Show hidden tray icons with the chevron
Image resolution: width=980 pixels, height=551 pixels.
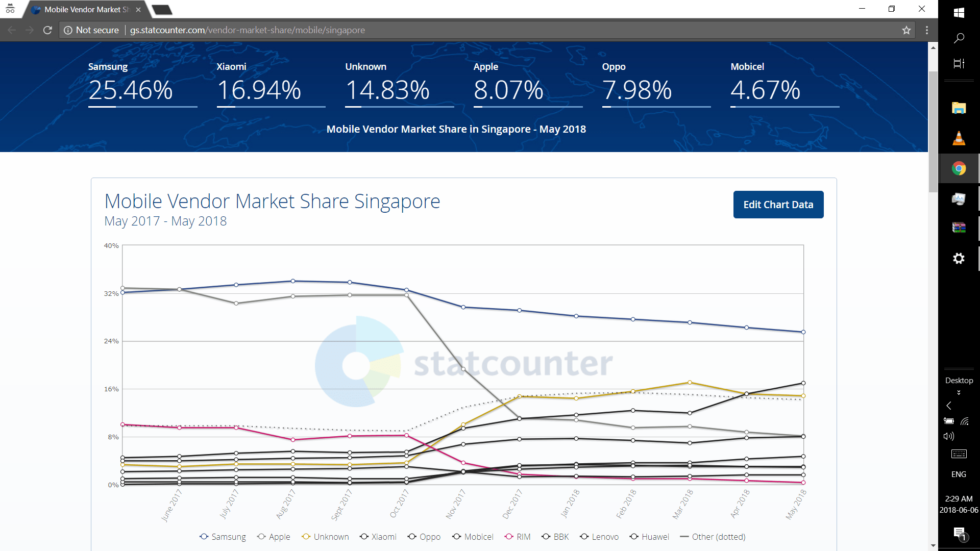(x=948, y=406)
